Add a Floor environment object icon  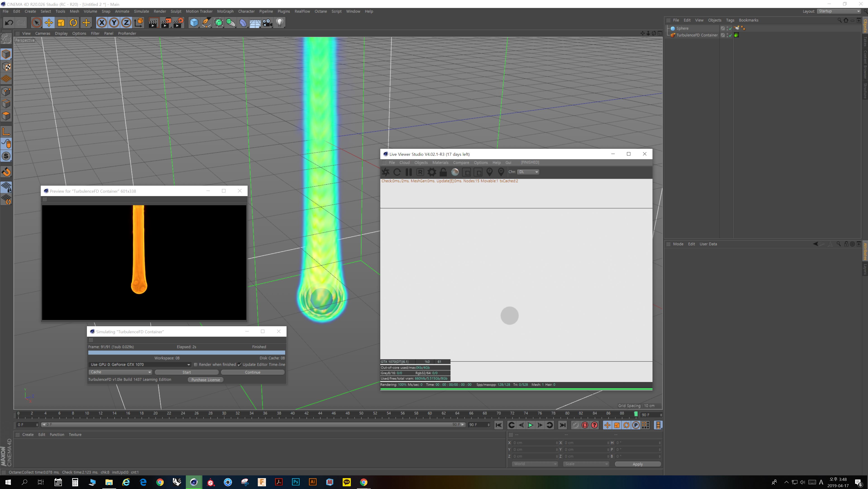click(255, 23)
